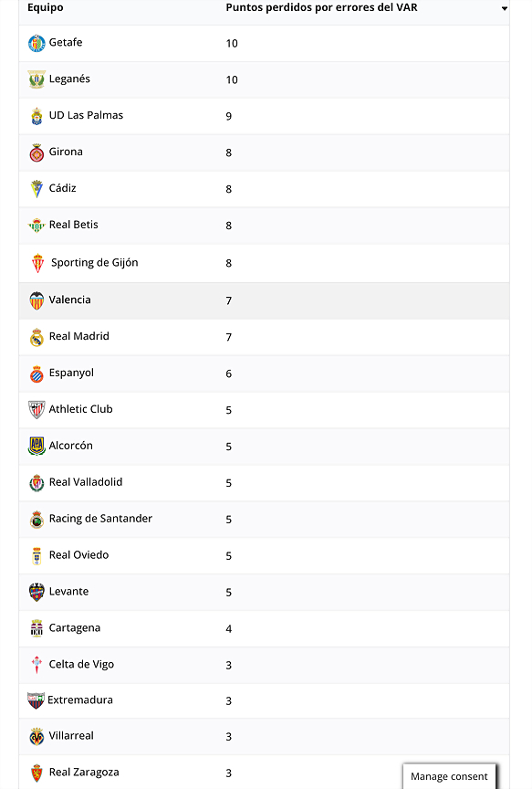Click the Levante club crest

(x=37, y=593)
